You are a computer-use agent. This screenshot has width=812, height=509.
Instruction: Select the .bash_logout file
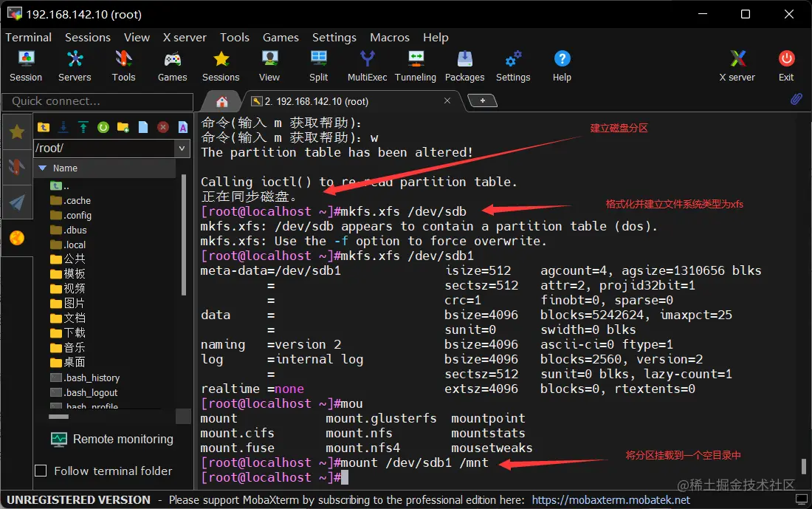click(84, 393)
